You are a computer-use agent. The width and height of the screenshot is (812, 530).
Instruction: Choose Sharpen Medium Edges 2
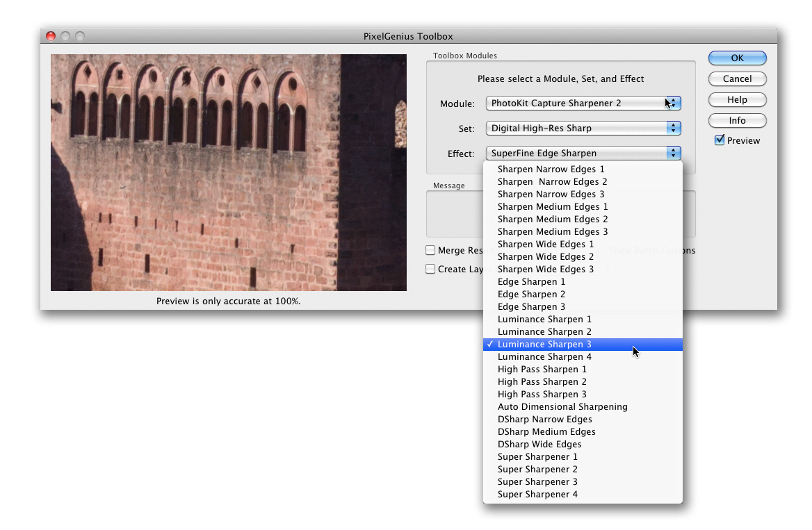[583, 219]
